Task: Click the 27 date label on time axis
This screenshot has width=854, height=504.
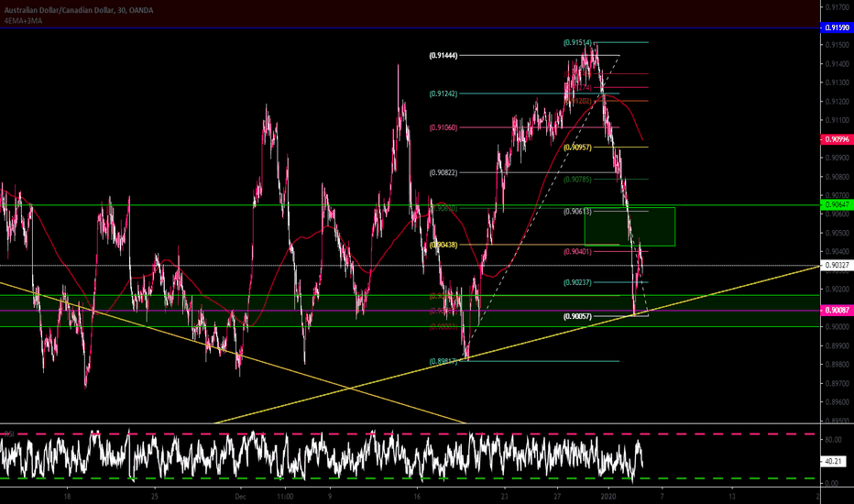Action: point(557,497)
